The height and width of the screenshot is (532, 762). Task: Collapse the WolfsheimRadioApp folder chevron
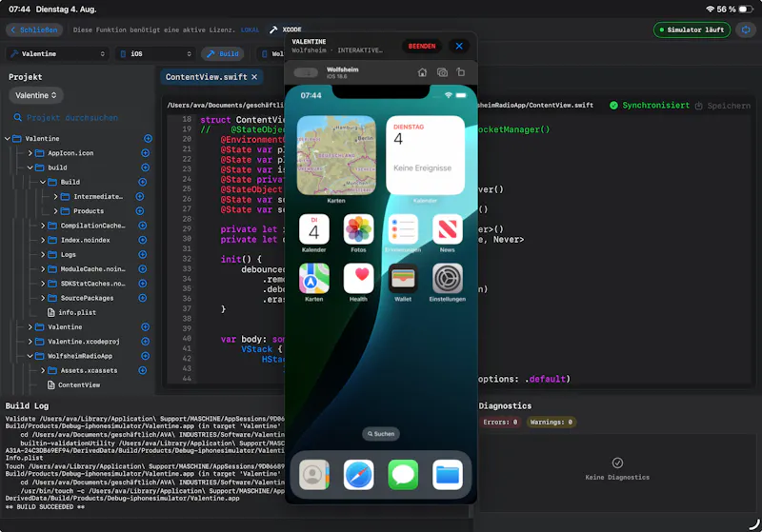point(30,356)
